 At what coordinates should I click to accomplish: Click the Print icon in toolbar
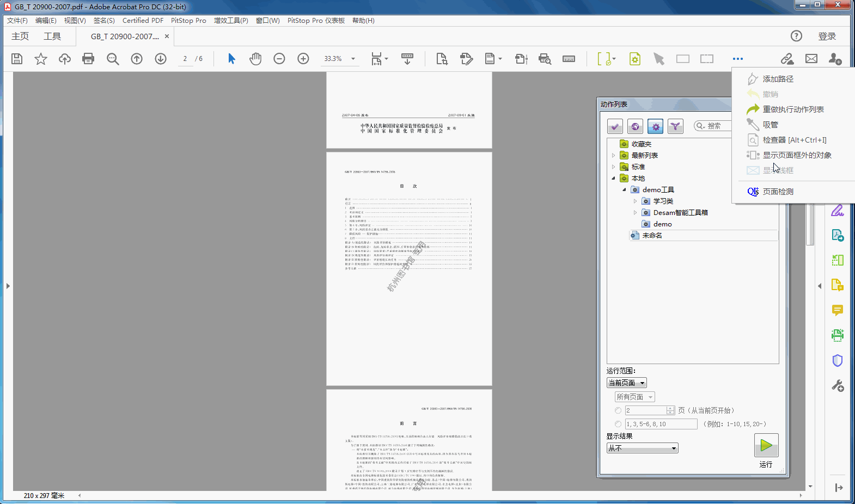tap(88, 59)
